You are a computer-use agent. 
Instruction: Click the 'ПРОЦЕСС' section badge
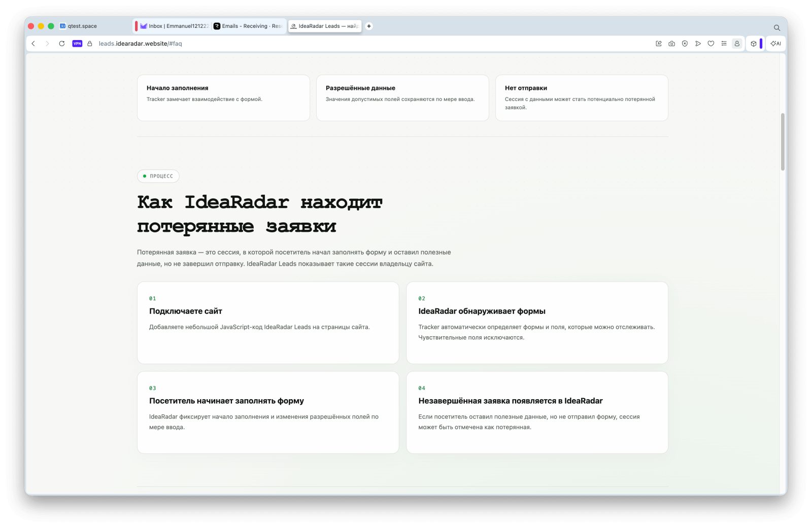[x=158, y=176]
